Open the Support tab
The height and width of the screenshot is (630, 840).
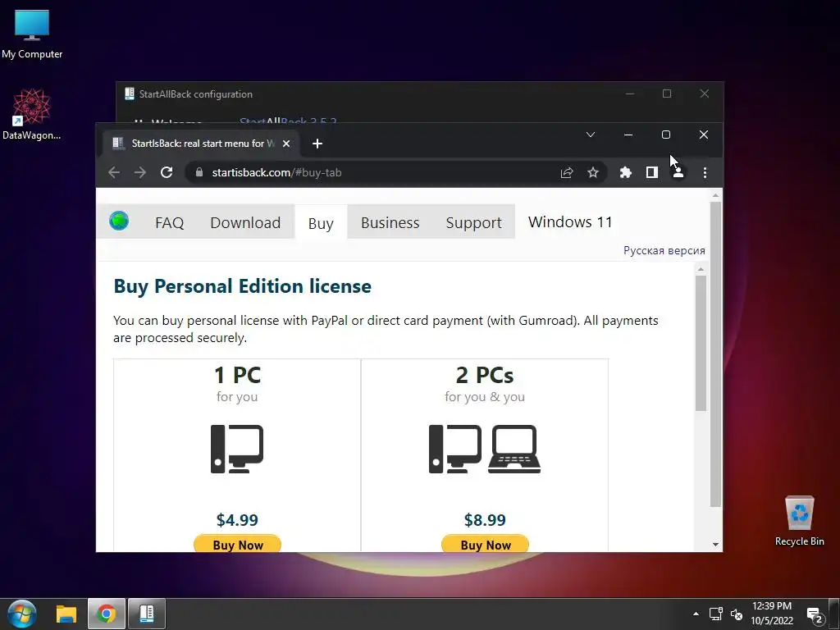[x=473, y=223]
